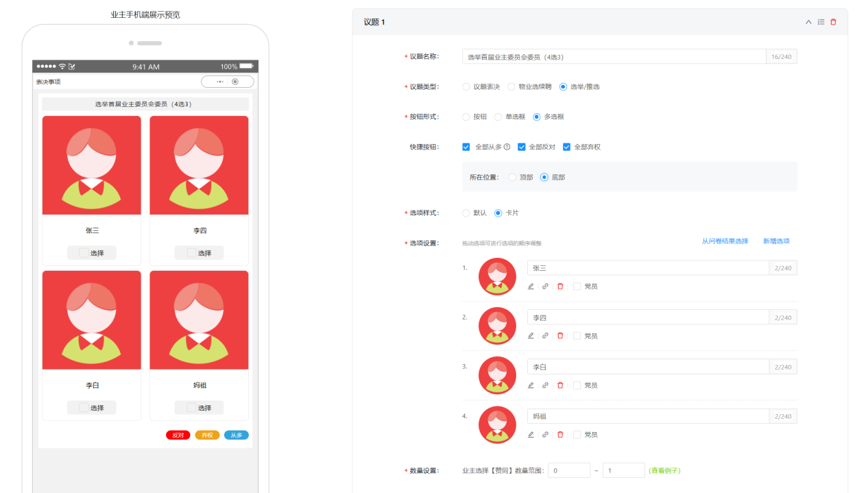Delete 议题 1 with the red trash icon
The width and height of the screenshot is (868, 493).
(833, 22)
